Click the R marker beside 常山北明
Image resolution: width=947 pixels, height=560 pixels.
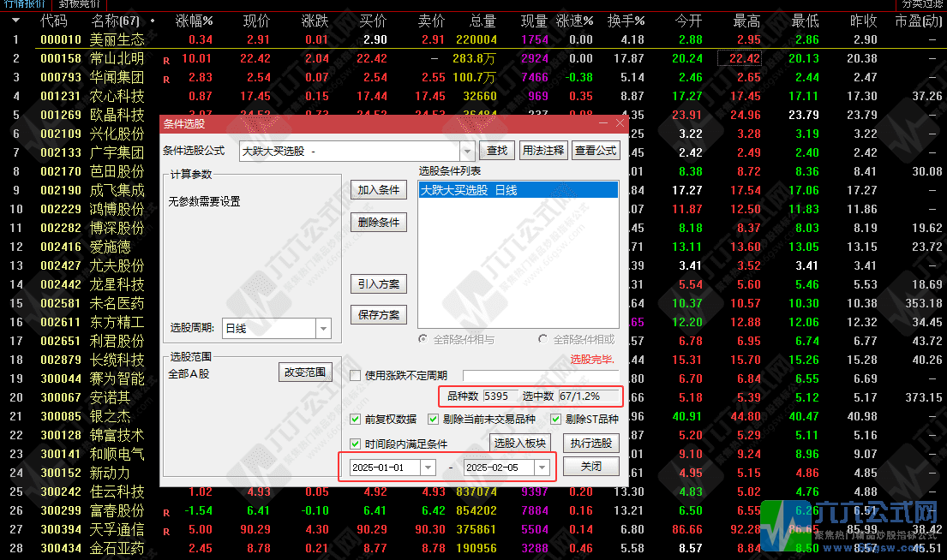(166, 59)
